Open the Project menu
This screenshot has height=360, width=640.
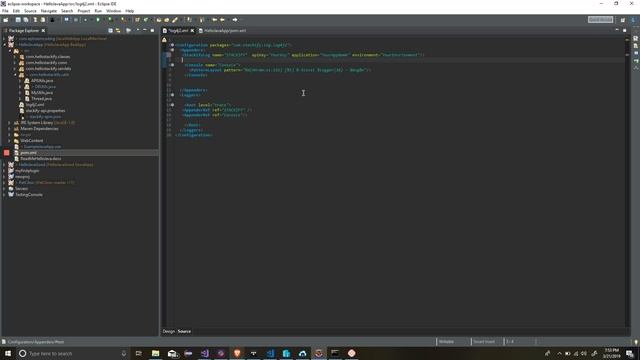point(84,11)
